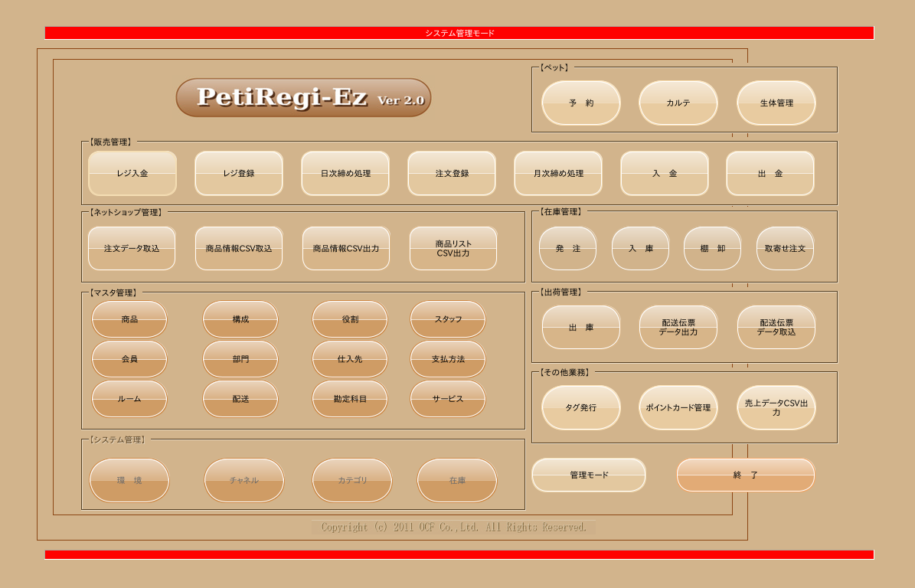Click the 入庫 button
915x588 pixels.
coord(641,249)
